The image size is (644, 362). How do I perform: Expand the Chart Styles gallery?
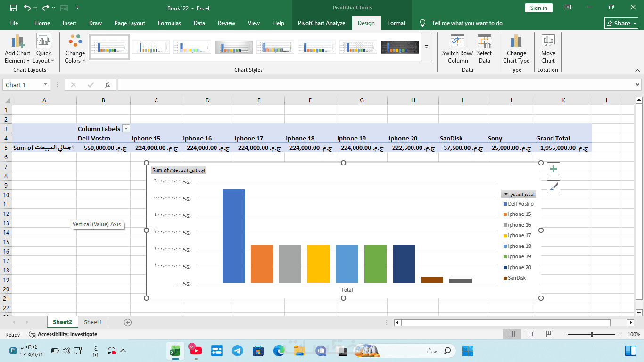coord(426,47)
